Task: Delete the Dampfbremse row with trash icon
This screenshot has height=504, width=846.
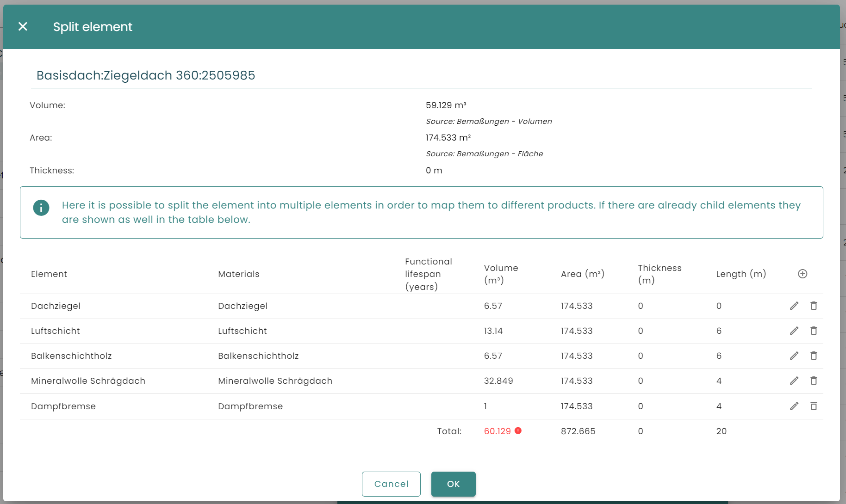Action: (814, 406)
